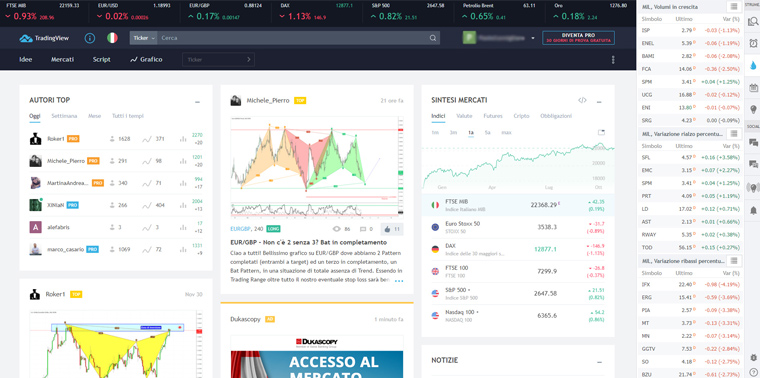
Task: Open the info circle icon in header
Action: (x=90, y=38)
